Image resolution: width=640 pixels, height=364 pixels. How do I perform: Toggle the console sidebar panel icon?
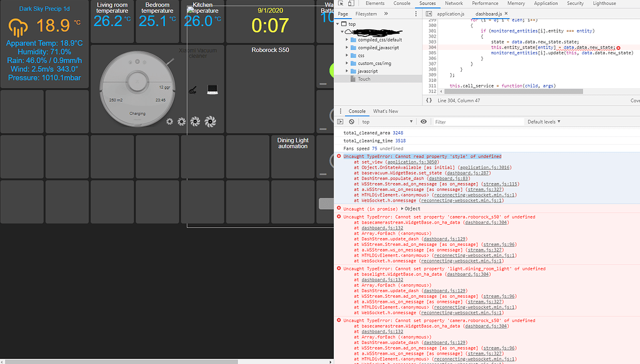coord(341,122)
